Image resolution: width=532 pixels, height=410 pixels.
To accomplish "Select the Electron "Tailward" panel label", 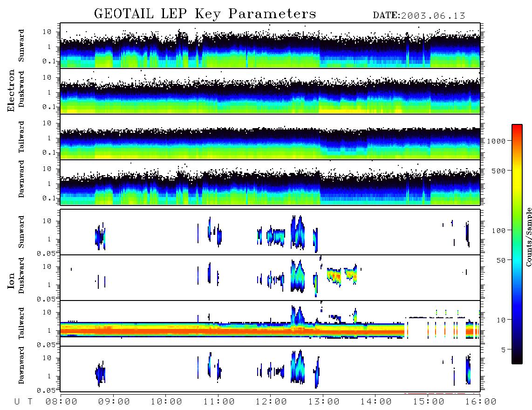I will point(21,137).
